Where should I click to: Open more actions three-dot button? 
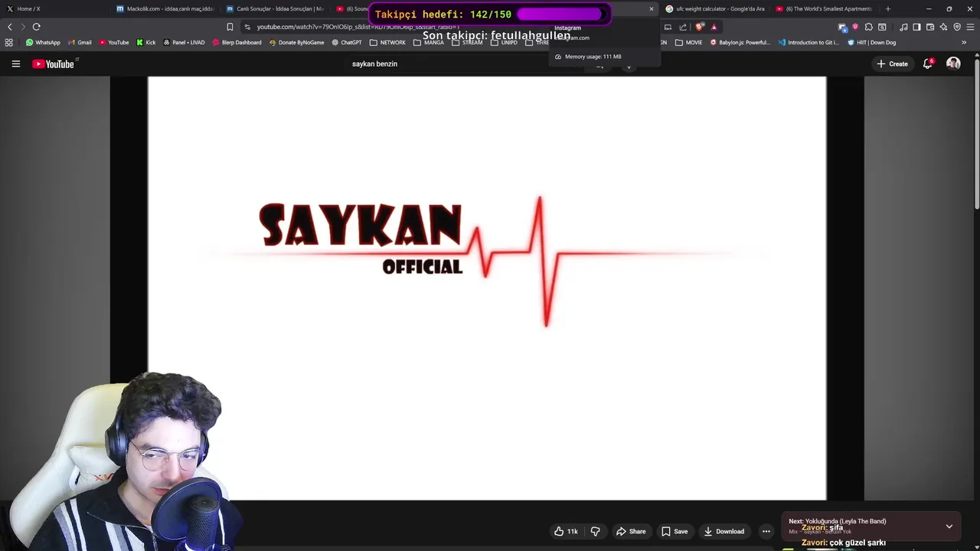click(x=766, y=531)
